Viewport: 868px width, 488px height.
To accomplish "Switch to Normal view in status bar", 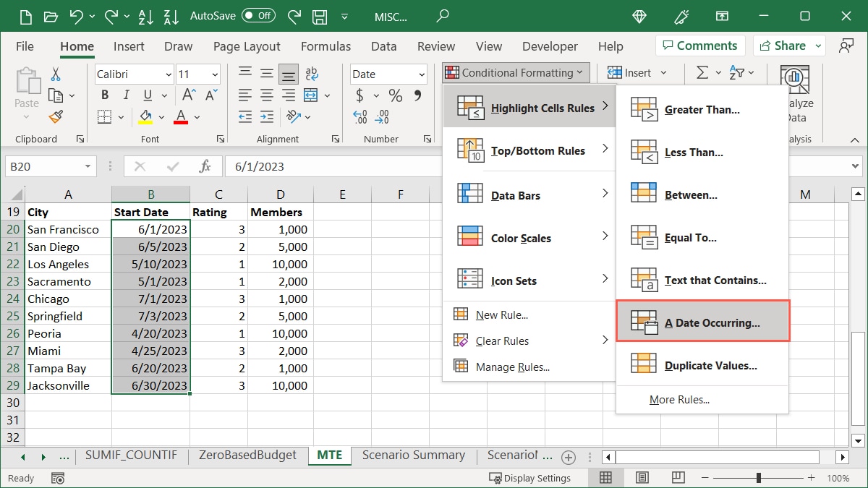I will tap(606, 478).
